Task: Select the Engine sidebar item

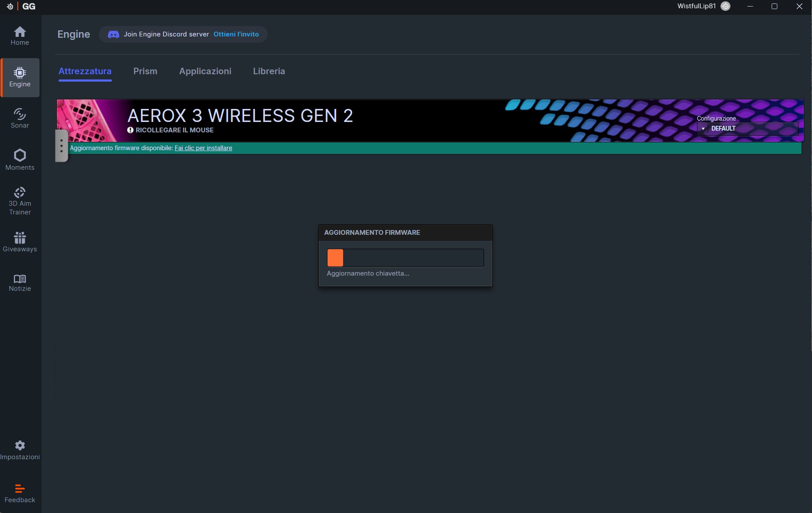Action: (x=20, y=77)
